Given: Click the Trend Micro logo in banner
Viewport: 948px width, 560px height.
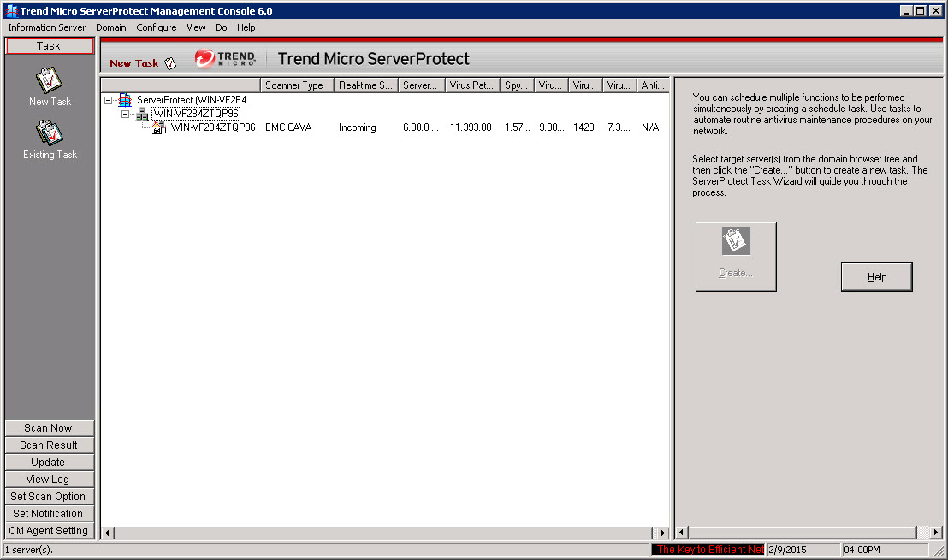Looking at the screenshot, I should pyautogui.click(x=225, y=58).
